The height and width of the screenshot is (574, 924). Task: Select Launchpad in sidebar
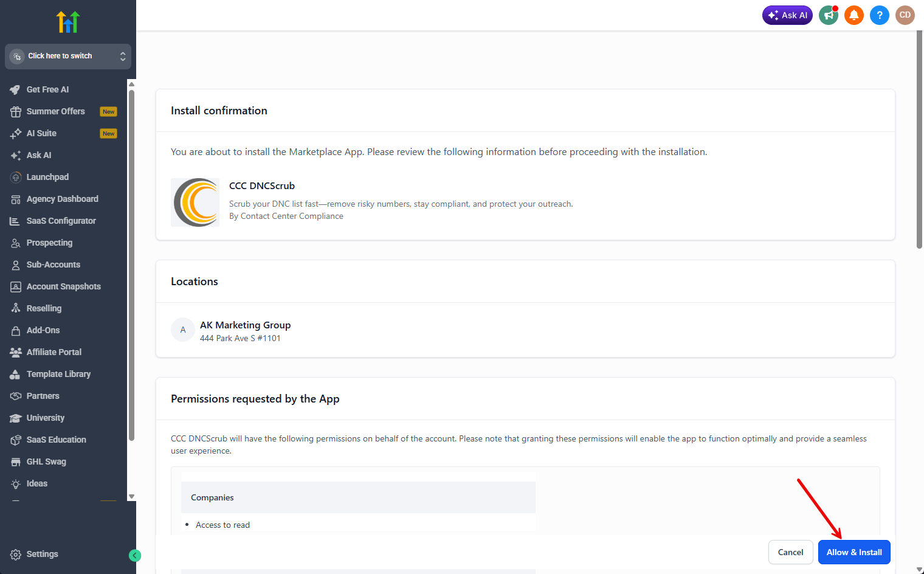pyautogui.click(x=47, y=177)
